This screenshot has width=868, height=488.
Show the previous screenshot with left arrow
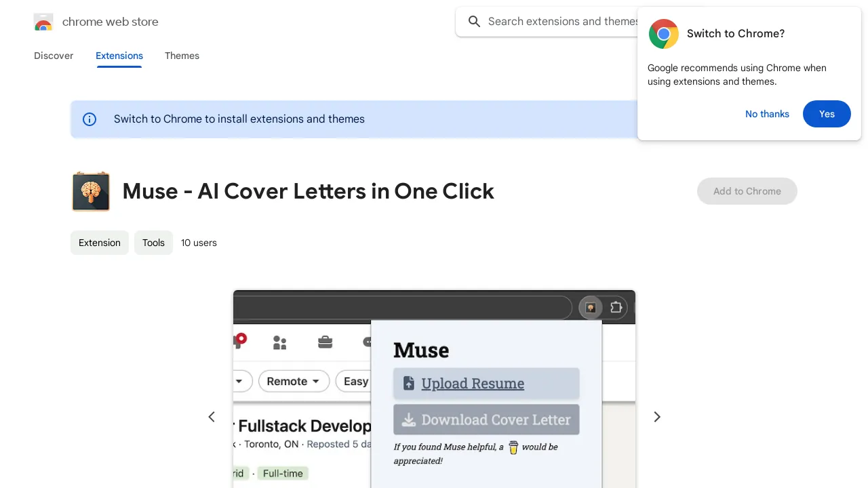(212, 417)
